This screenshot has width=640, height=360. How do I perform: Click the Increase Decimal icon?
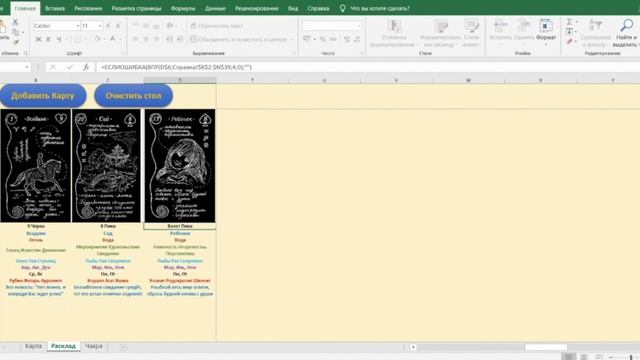(347, 39)
